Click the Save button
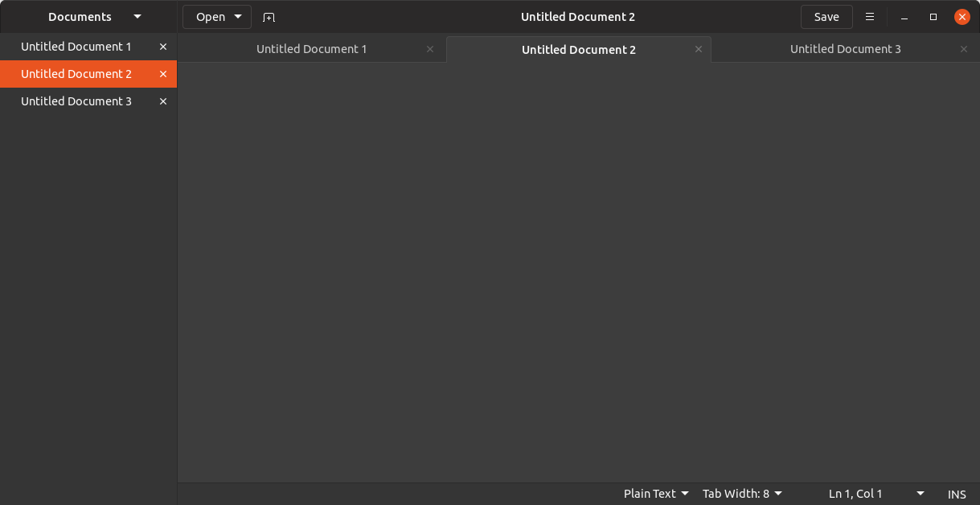 pyautogui.click(x=826, y=17)
